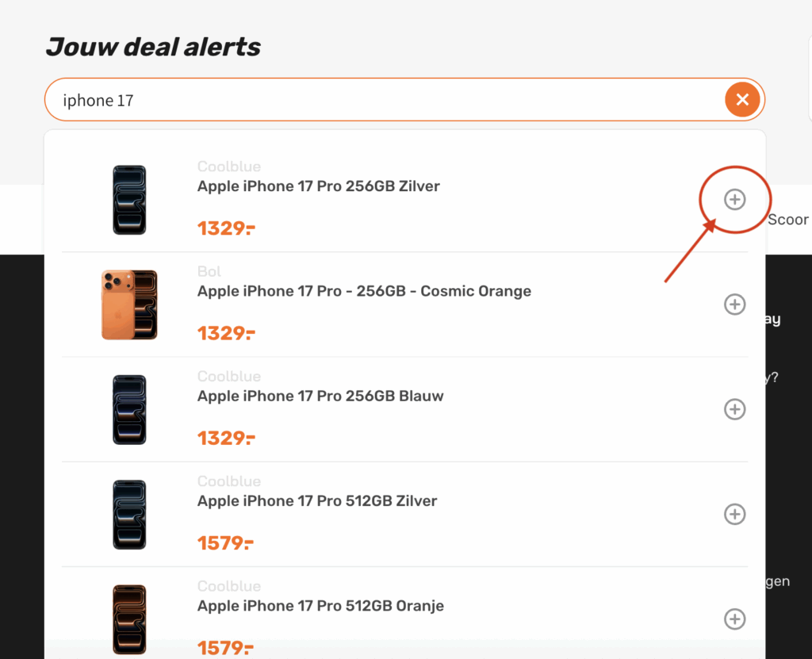Add iPhone 17 Pro 512GB Zilver deal alert

pos(735,514)
